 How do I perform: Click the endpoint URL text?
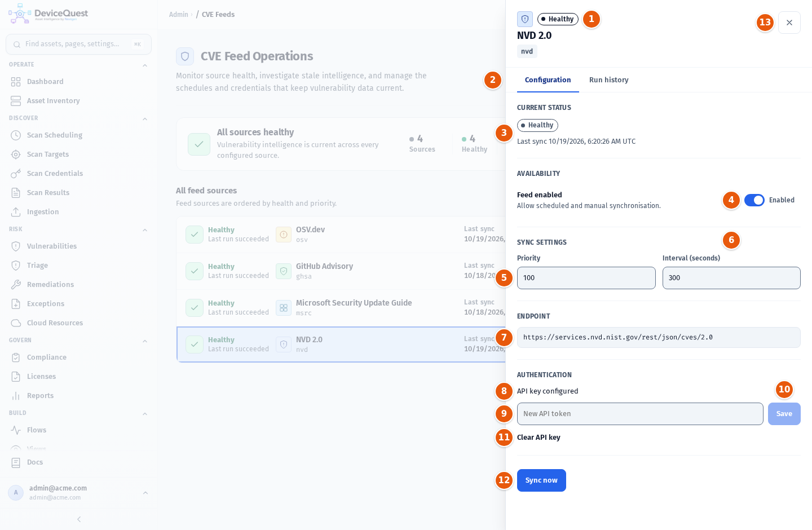pyautogui.click(x=618, y=338)
